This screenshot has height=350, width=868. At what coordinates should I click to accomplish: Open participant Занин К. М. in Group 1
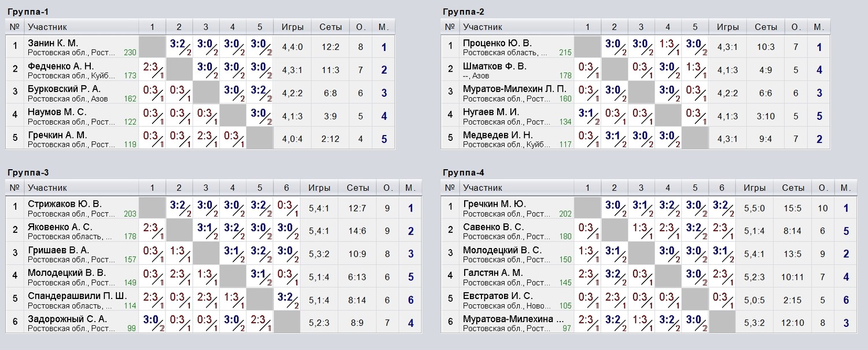coord(53,43)
